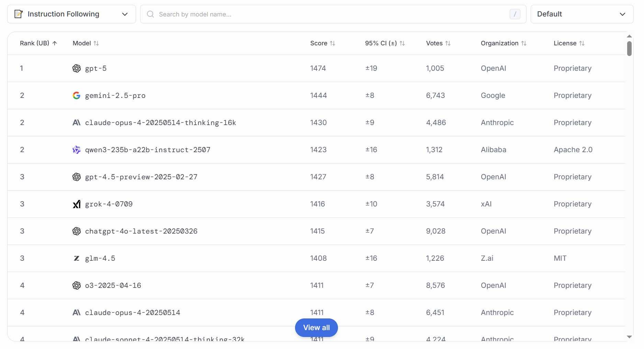Screen dimensions: 644x349
Task: Click the scrollbar down arrow
Action: click(x=629, y=337)
